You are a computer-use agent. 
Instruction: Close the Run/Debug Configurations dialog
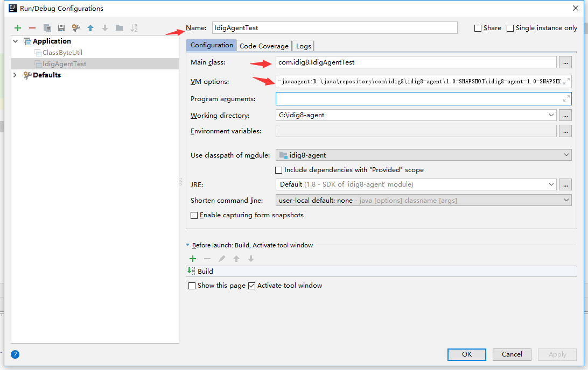(x=576, y=8)
